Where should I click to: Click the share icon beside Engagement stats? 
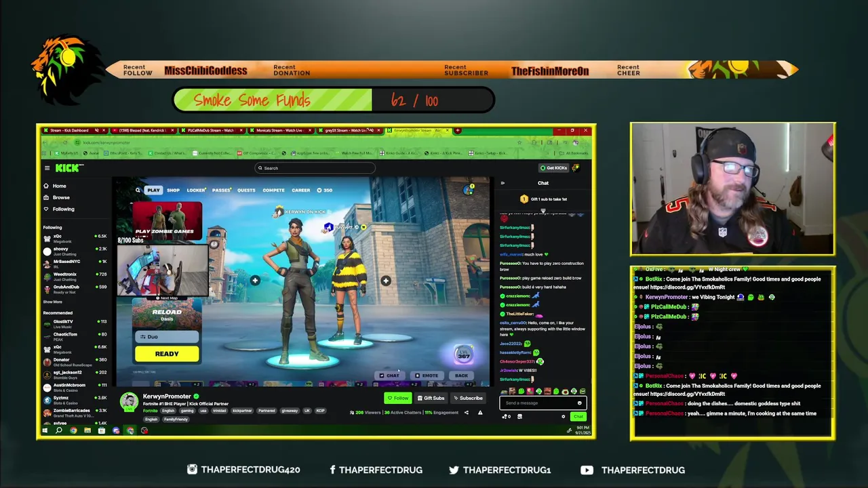(x=466, y=412)
